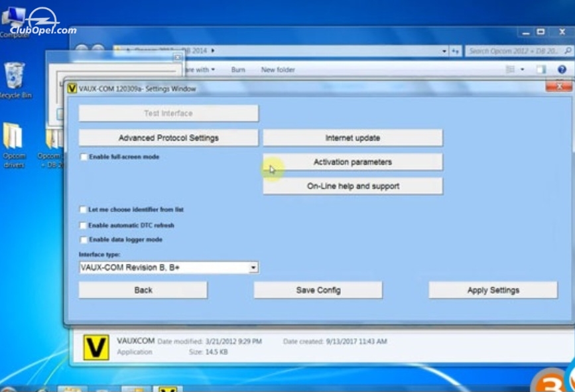Click the 'Size: 14.5 KB' text

(x=208, y=352)
